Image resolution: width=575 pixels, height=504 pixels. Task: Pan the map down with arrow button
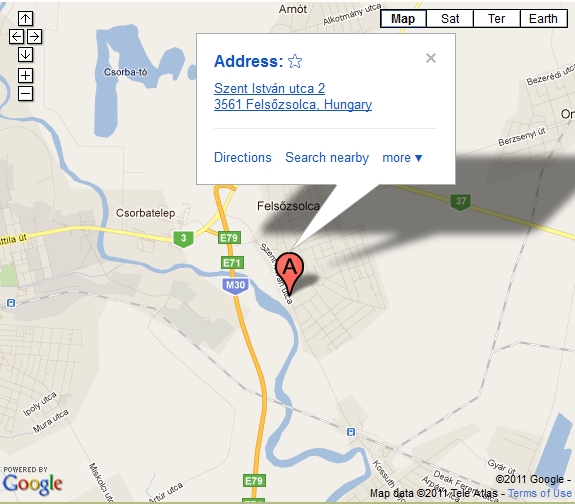[x=25, y=55]
